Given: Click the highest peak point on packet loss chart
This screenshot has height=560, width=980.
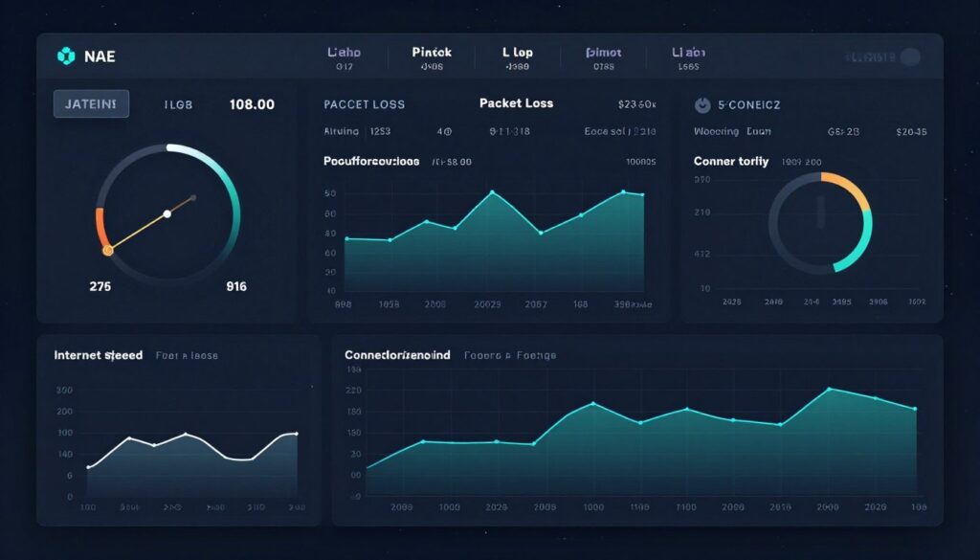Looking at the screenshot, I should pos(493,192).
